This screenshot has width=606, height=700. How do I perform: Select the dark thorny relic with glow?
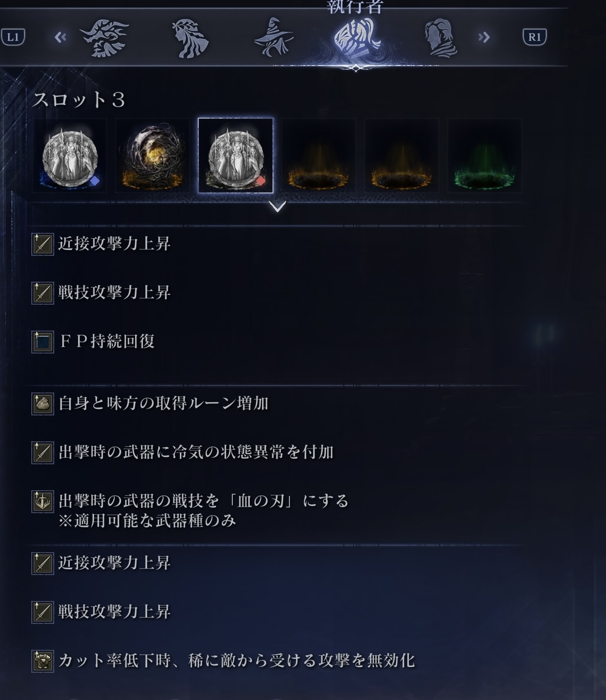click(153, 156)
